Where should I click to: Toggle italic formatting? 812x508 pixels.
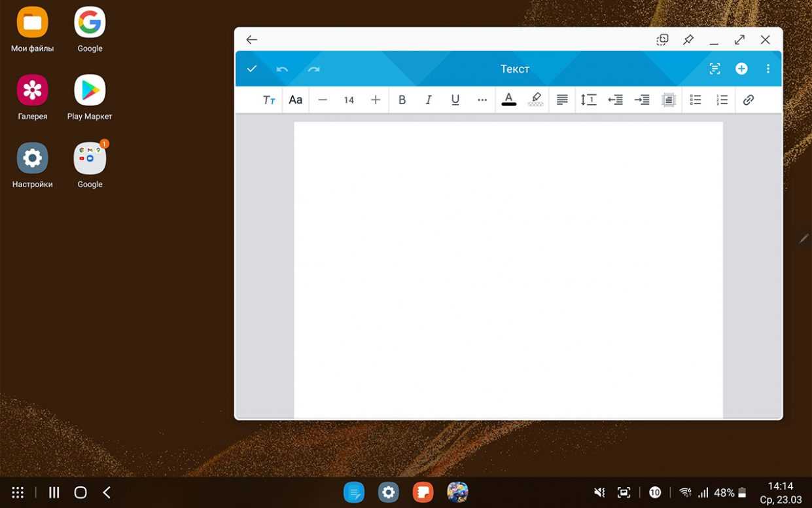point(429,100)
